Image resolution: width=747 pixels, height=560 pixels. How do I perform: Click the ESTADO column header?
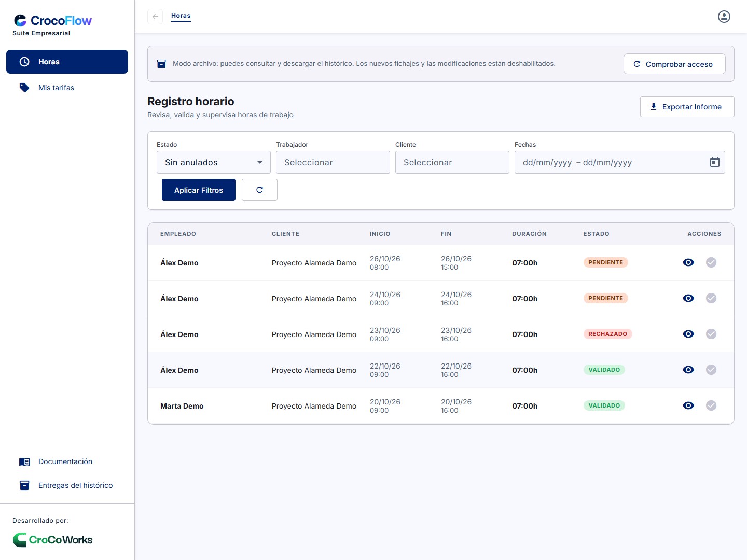tap(596, 234)
